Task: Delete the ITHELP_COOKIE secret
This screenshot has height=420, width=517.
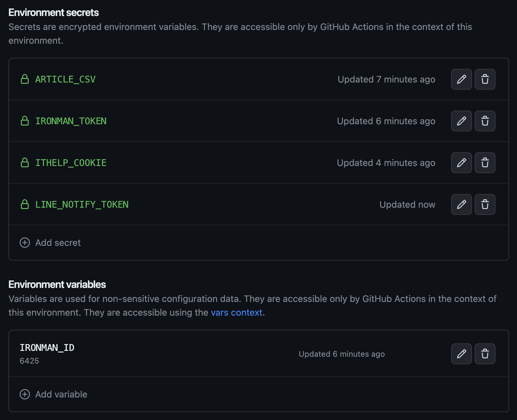Action: (x=485, y=163)
